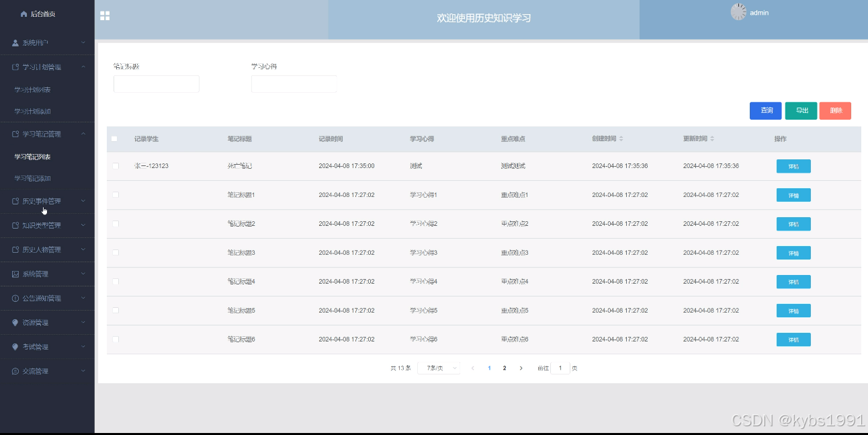
Task: Tick the checkbox for the 笔记标题6 row
Action: pos(116,339)
